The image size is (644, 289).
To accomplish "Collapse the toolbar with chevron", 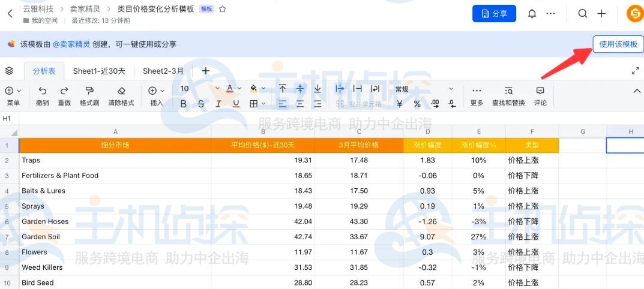I will pos(637,91).
